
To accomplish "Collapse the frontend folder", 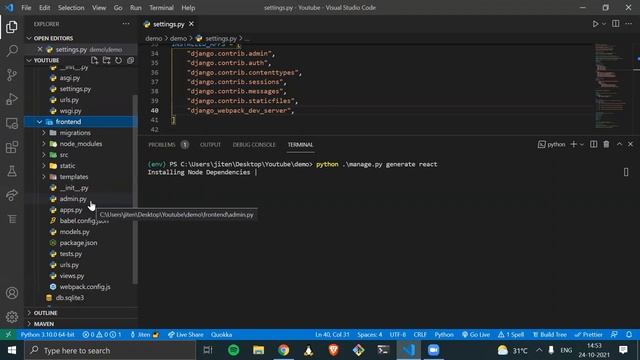I will tap(39, 122).
